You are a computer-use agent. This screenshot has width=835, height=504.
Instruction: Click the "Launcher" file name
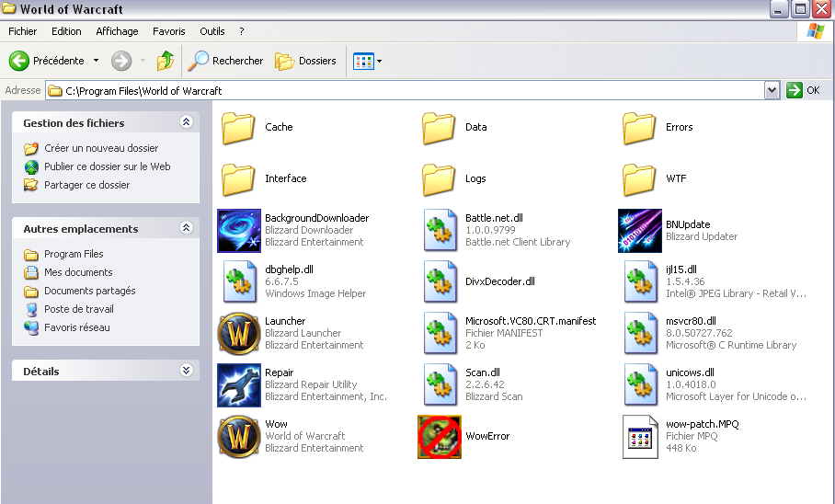285,321
